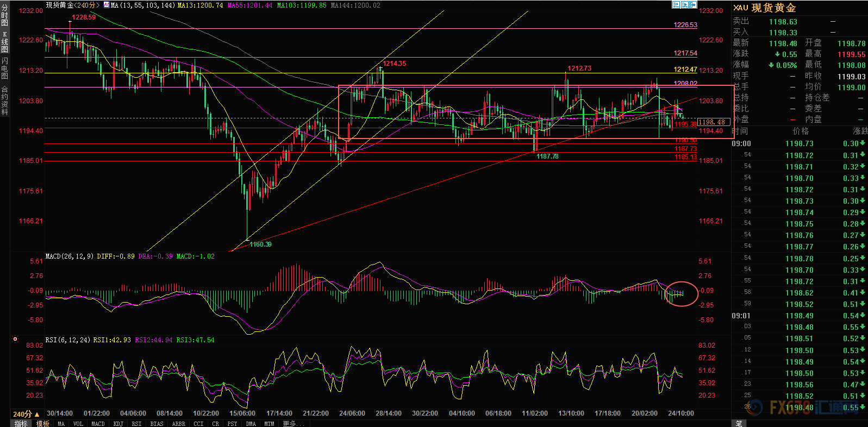The image size is (868, 427).
Task: Choose the BIAS indicator button
Action: [157, 424]
